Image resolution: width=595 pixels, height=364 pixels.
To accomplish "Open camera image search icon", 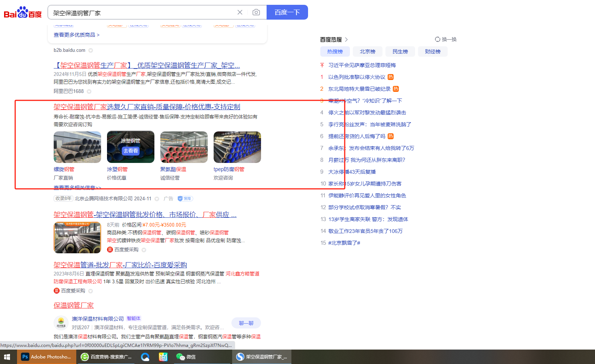I will coord(256,12).
